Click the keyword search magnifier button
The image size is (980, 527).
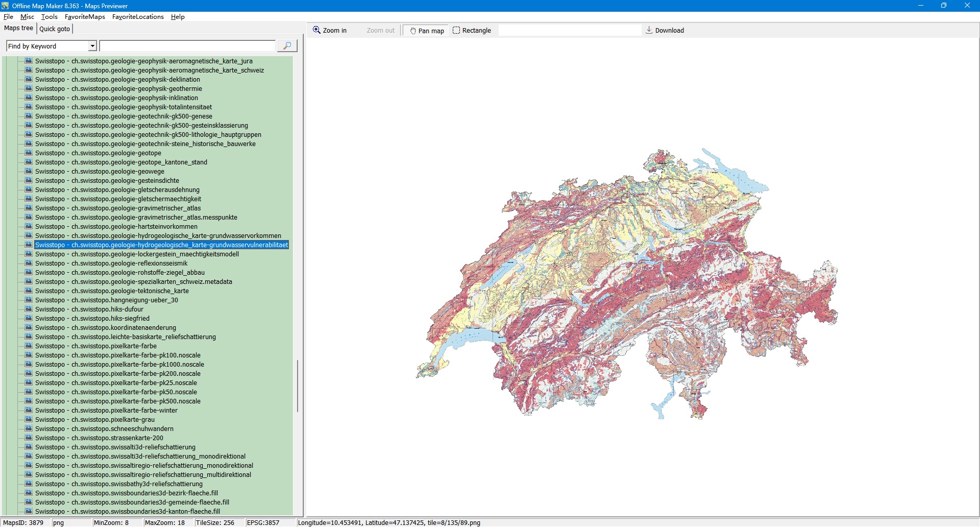click(x=287, y=46)
